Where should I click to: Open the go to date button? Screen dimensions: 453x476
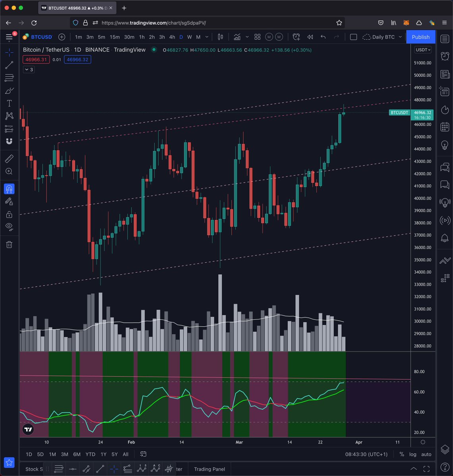pos(143,454)
